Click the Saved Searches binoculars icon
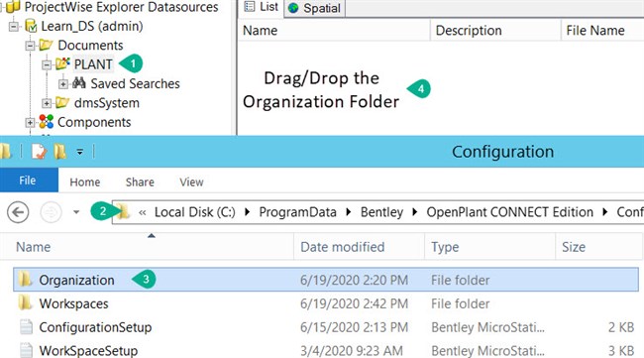Image resolution: width=644 pixels, height=358 pixels. [x=79, y=83]
